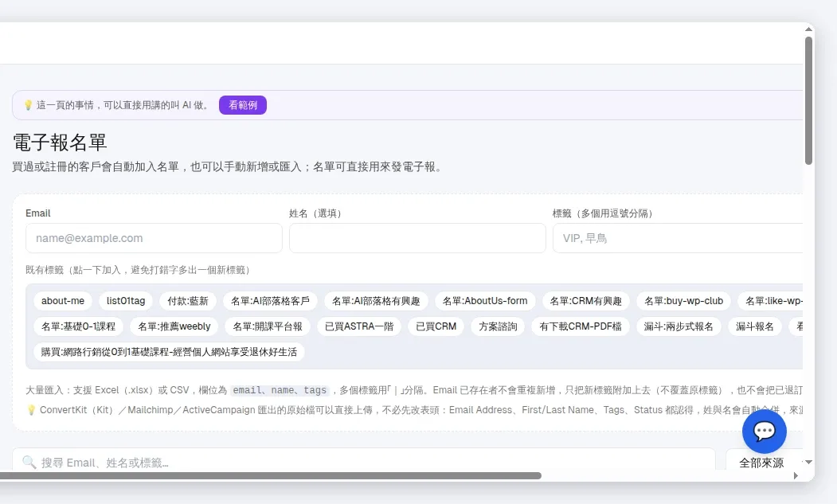Add the 已買CRM tag
The width and height of the screenshot is (837, 504).
tap(436, 326)
